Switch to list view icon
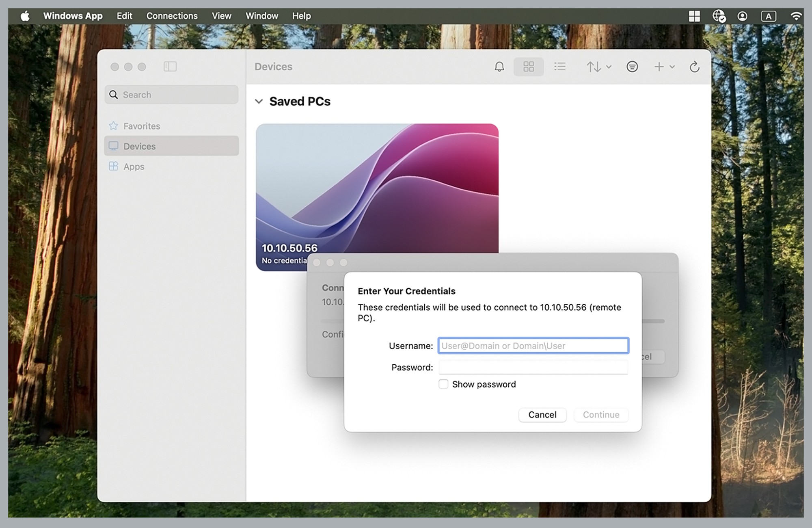The width and height of the screenshot is (812, 528). tap(560, 67)
